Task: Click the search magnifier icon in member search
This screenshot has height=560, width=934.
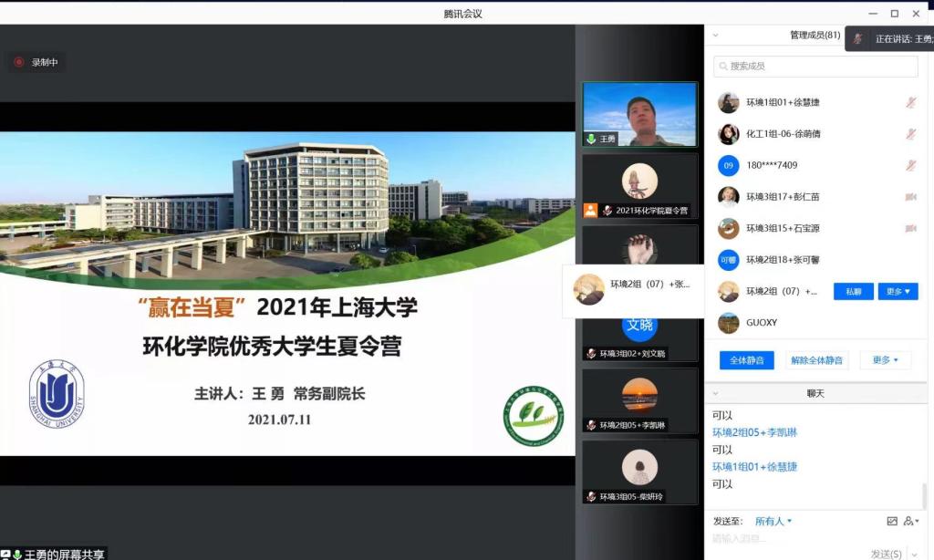Action: click(723, 67)
